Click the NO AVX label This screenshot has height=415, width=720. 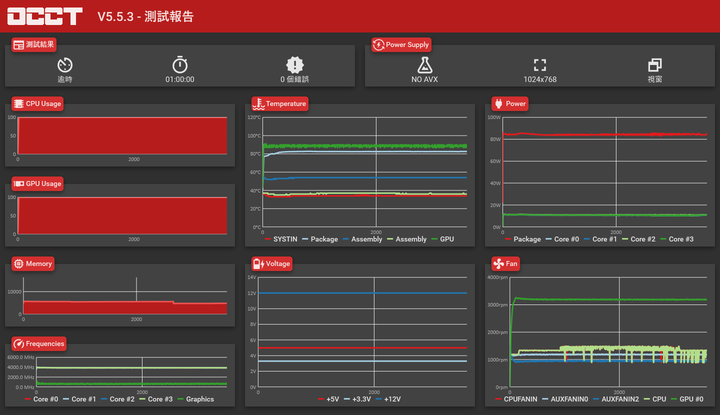(x=425, y=79)
